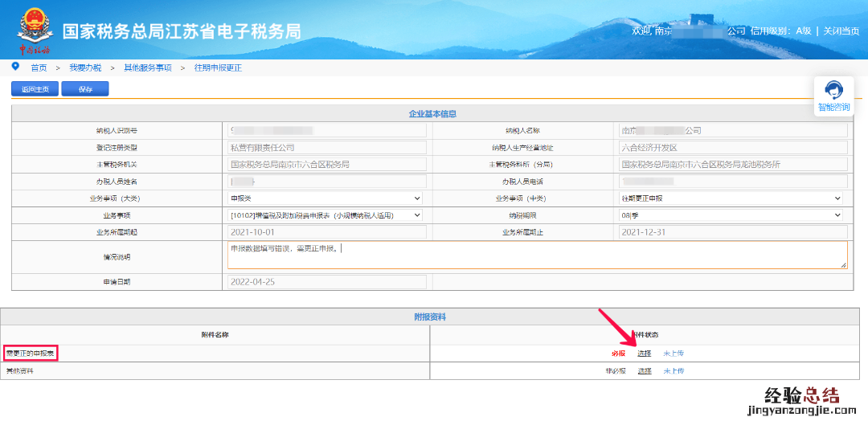This screenshot has height=425, width=868.
Task: Click 选择 for 其他资料
Action: (x=645, y=371)
